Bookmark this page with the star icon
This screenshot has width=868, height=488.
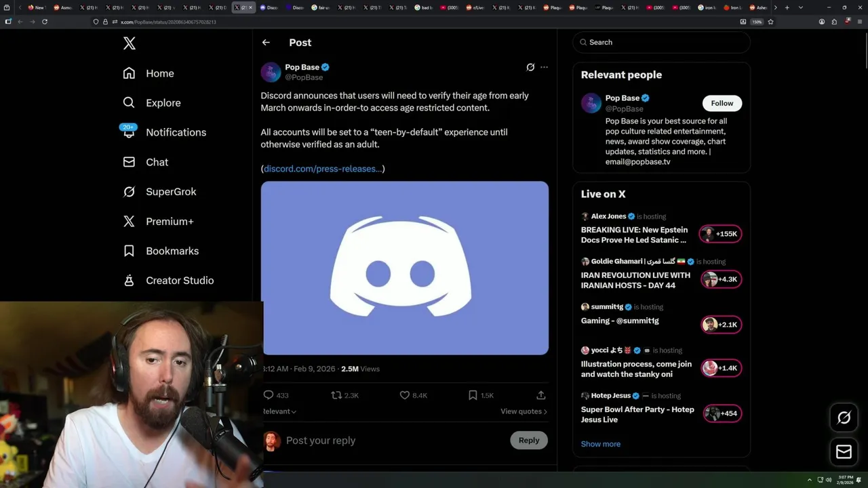[771, 22]
